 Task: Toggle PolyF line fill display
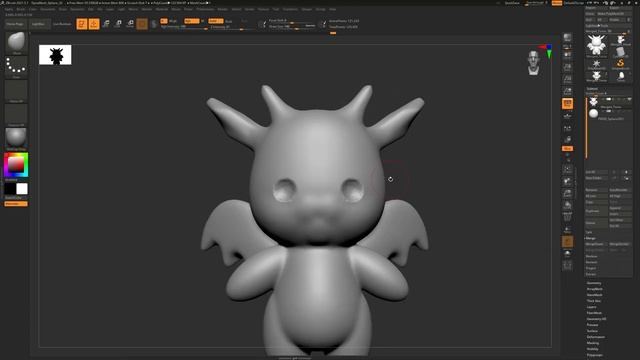point(567,218)
